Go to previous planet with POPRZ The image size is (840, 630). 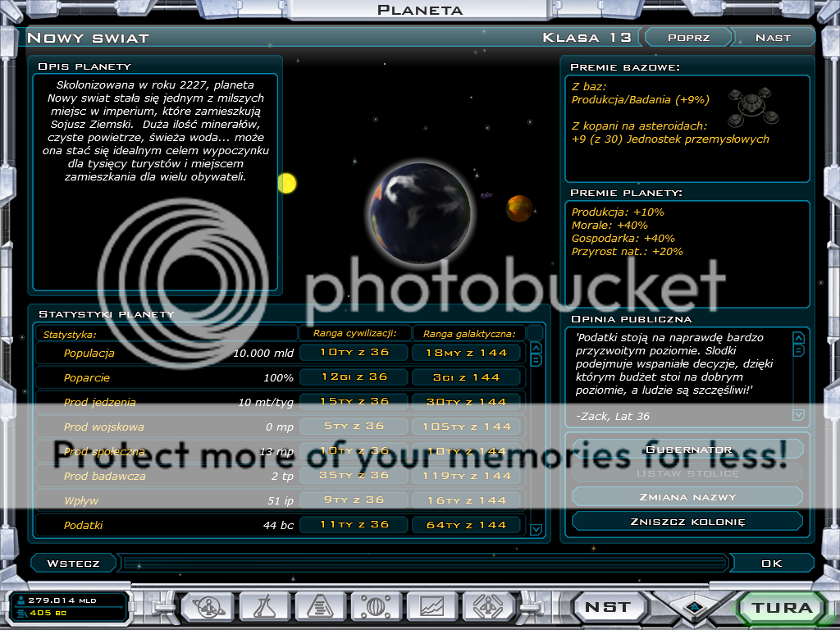point(688,38)
